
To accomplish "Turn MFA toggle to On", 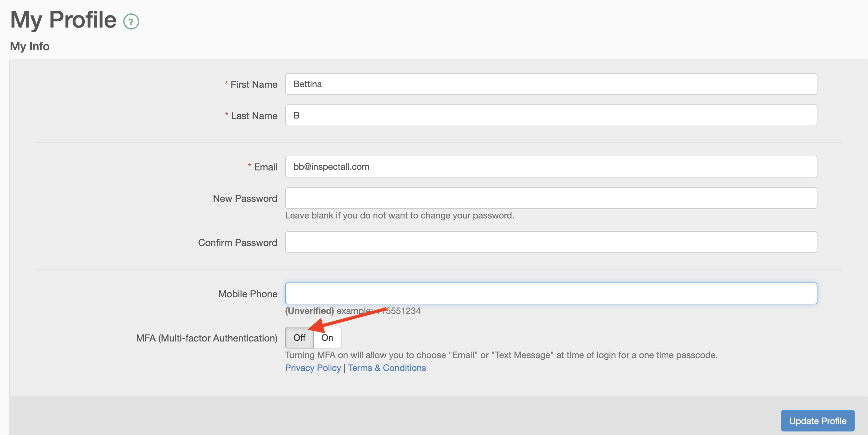I will click(x=327, y=338).
